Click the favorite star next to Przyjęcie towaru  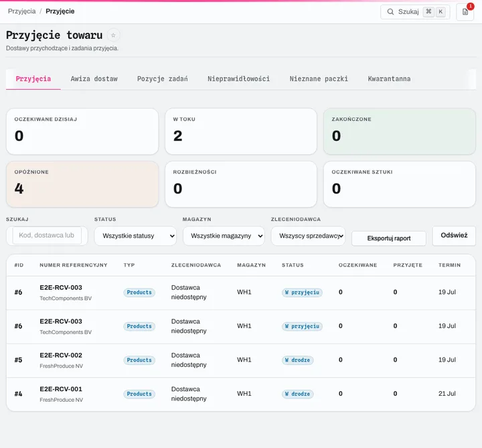pyautogui.click(x=113, y=35)
